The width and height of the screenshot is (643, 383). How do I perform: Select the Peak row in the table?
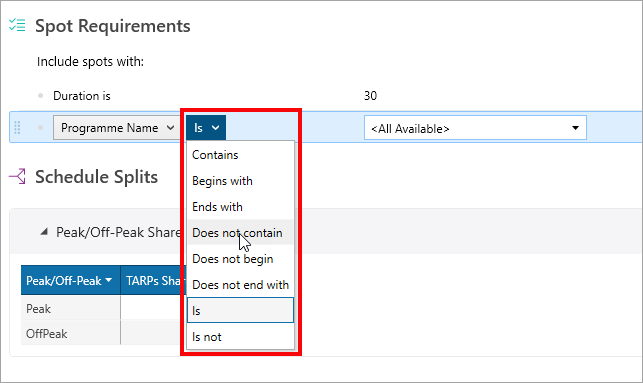[103, 308]
